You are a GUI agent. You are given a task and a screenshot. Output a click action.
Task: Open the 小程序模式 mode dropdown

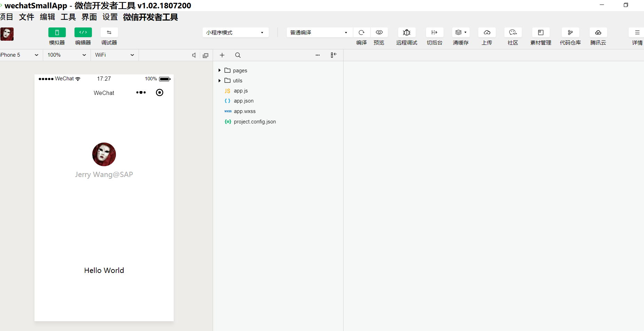[236, 32]
